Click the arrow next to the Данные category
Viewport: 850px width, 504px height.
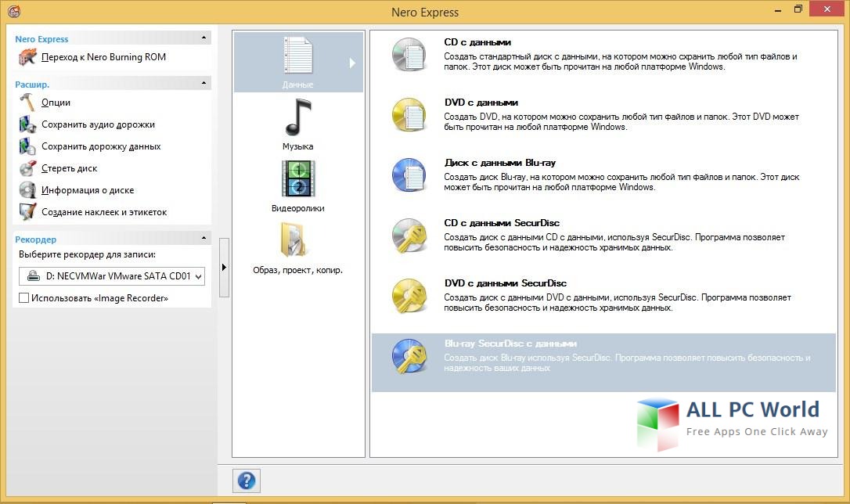click(x=352, y=63)
